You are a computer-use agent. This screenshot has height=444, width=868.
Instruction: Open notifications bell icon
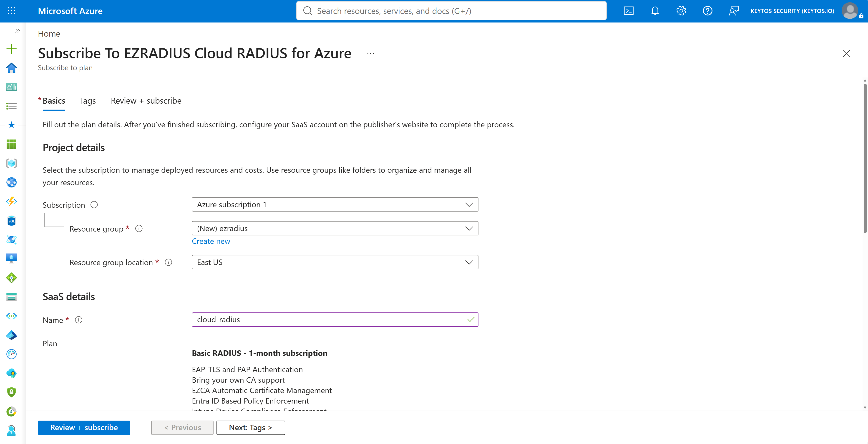655,11
